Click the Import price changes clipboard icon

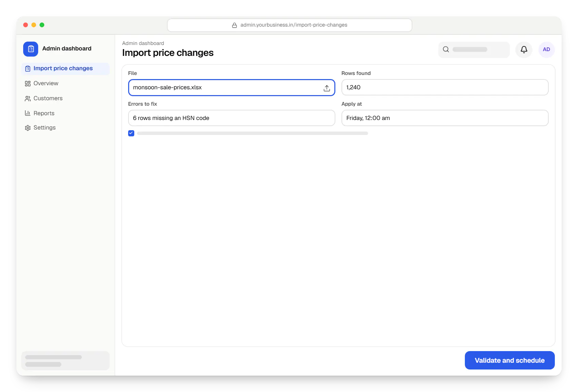[28, 69]
